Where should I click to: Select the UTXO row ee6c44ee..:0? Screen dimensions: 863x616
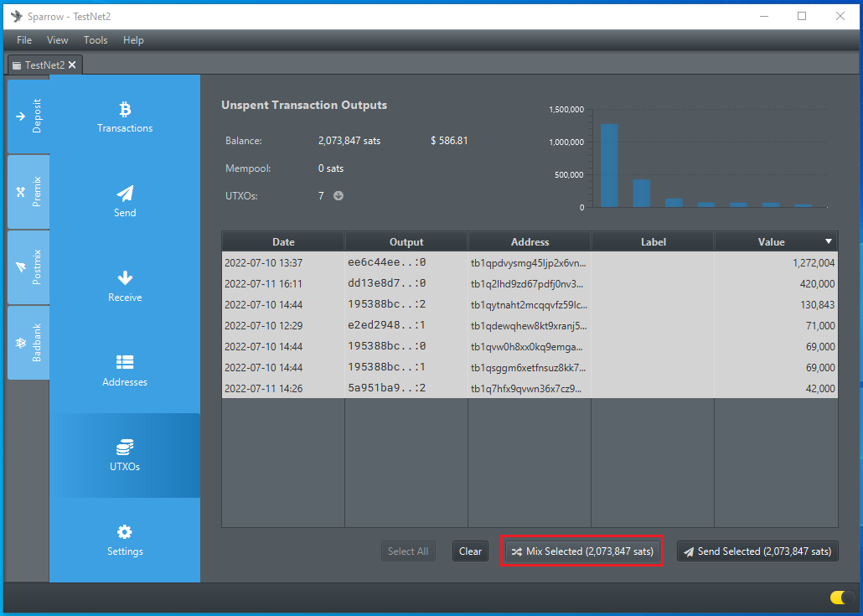530,262
